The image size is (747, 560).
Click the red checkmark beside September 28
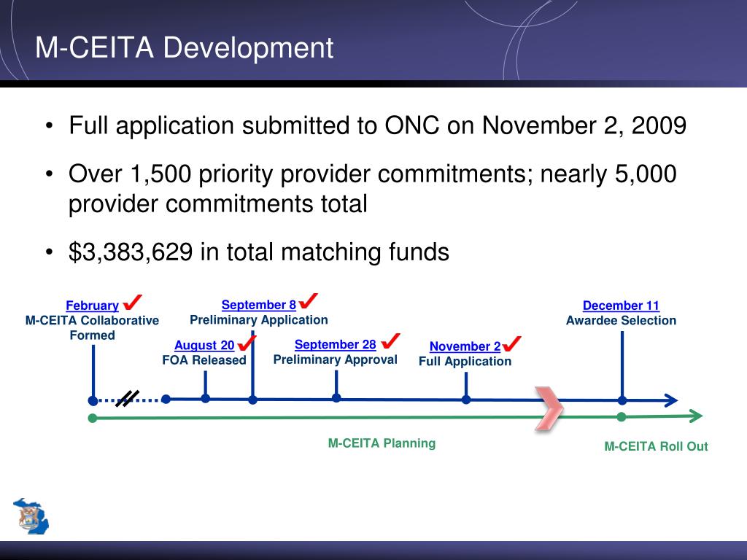click(x=391, y=341)
